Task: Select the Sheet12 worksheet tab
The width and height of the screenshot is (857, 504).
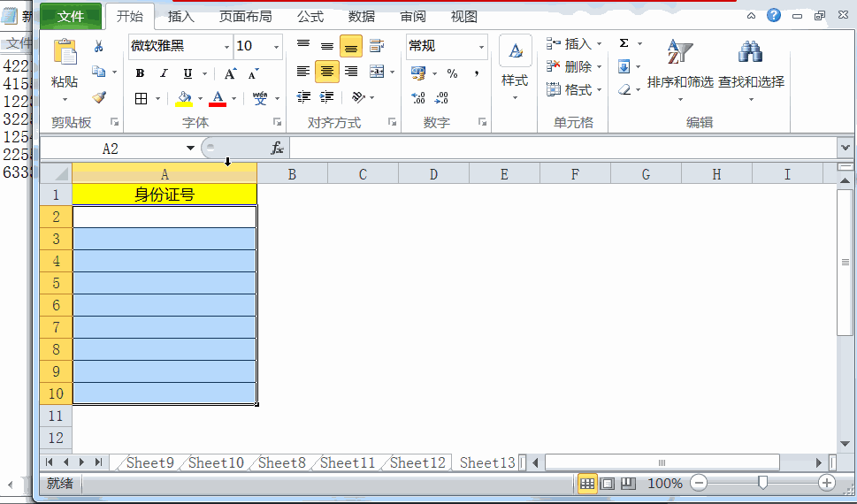Action: (417, 463)
